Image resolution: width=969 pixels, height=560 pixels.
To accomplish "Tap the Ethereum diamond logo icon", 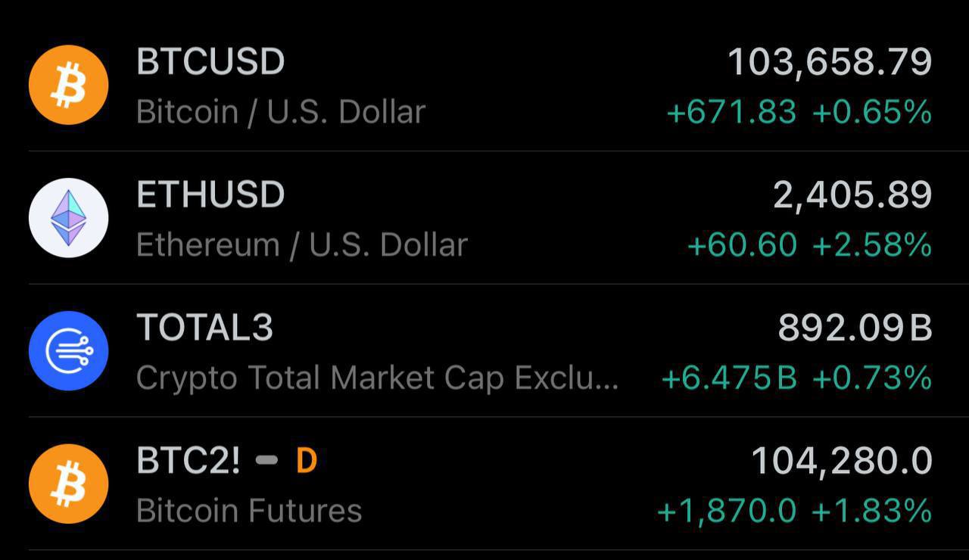I will (x=68, y=218).
